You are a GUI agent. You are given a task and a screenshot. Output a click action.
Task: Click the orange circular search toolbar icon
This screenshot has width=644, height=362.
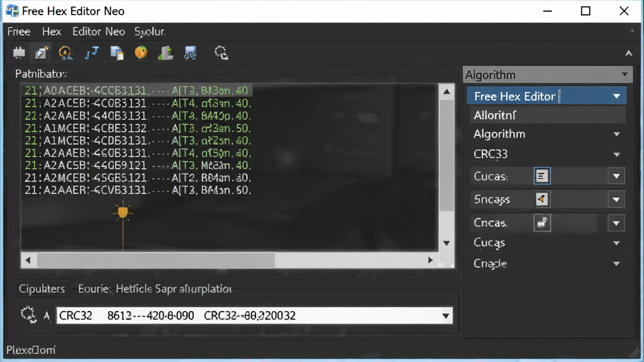point(65,53)
